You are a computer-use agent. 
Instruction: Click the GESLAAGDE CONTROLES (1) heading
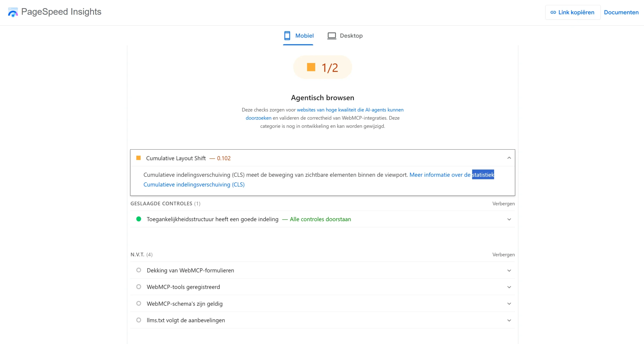tap(165, 203)
